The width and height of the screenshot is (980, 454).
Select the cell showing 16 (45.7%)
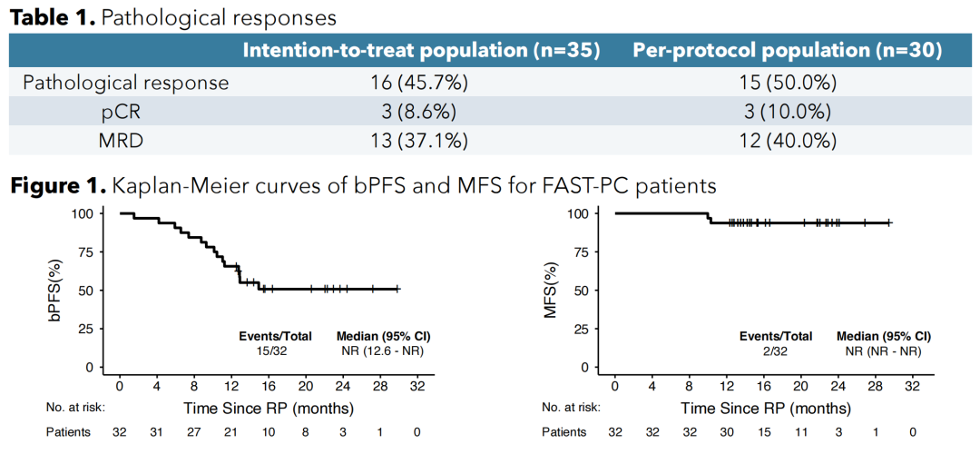[x=421, y=84]
